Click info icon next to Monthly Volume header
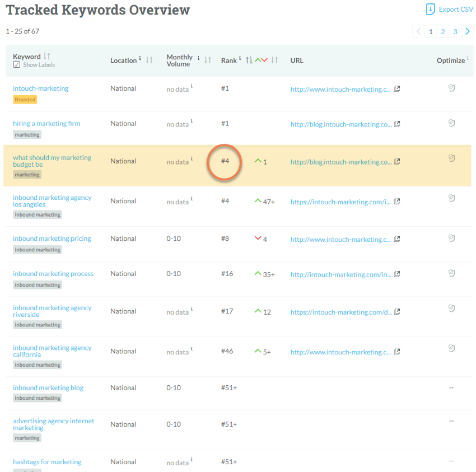 coord(198,58)
